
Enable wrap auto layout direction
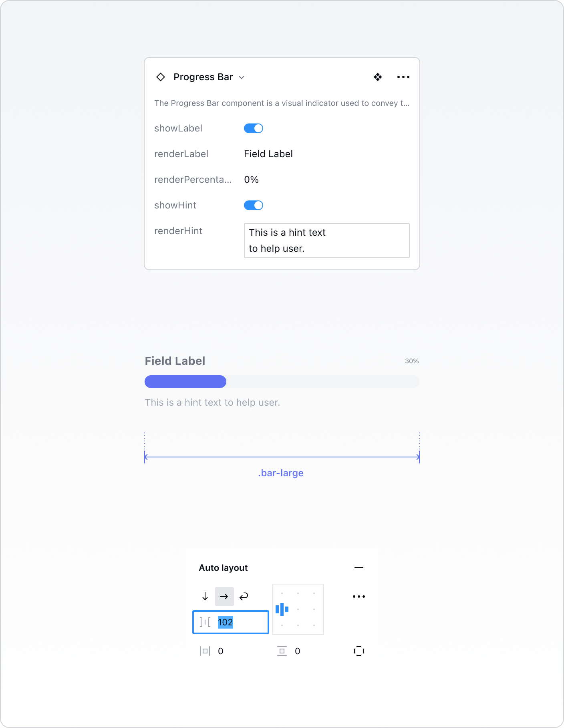tap(244, 597)
